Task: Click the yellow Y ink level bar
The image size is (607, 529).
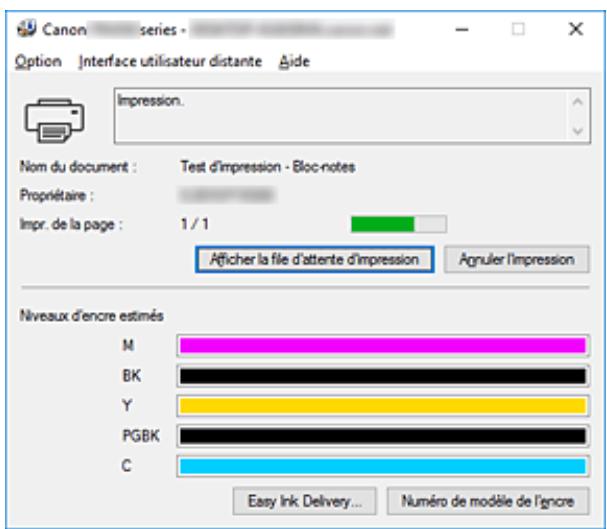Action: pyautogui.click(x=383, y=406)
